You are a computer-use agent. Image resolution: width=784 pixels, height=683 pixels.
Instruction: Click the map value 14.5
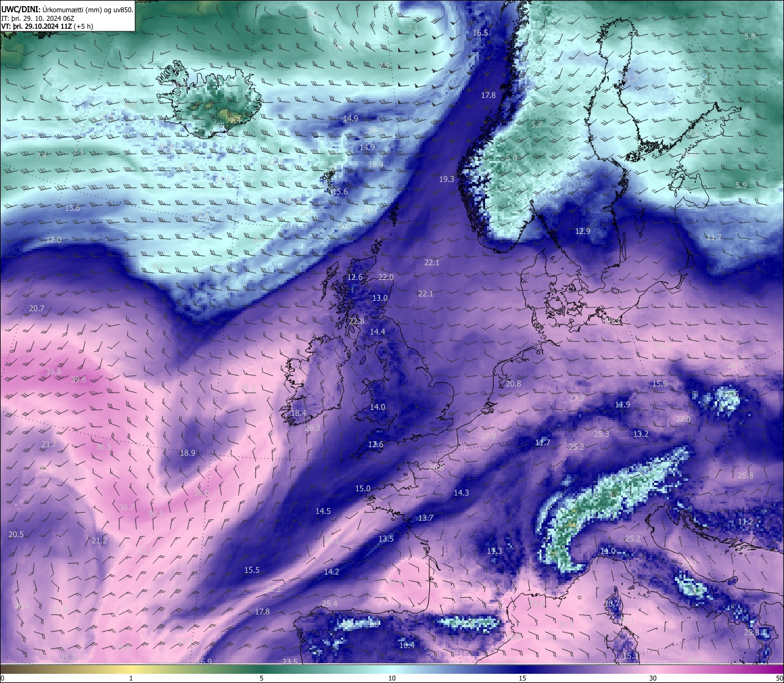pos(323,511)
